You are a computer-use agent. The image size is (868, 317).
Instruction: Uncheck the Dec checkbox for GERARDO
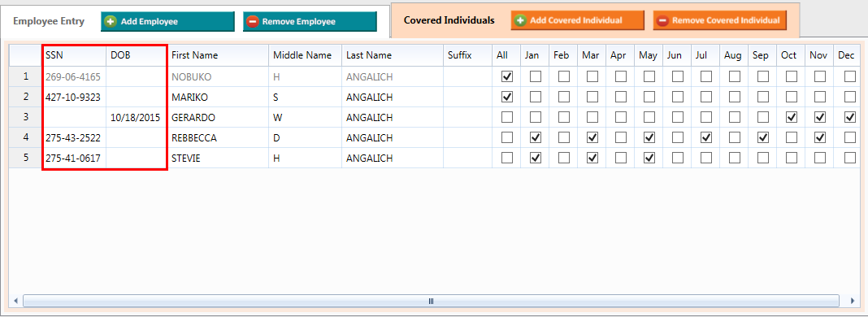850,117
